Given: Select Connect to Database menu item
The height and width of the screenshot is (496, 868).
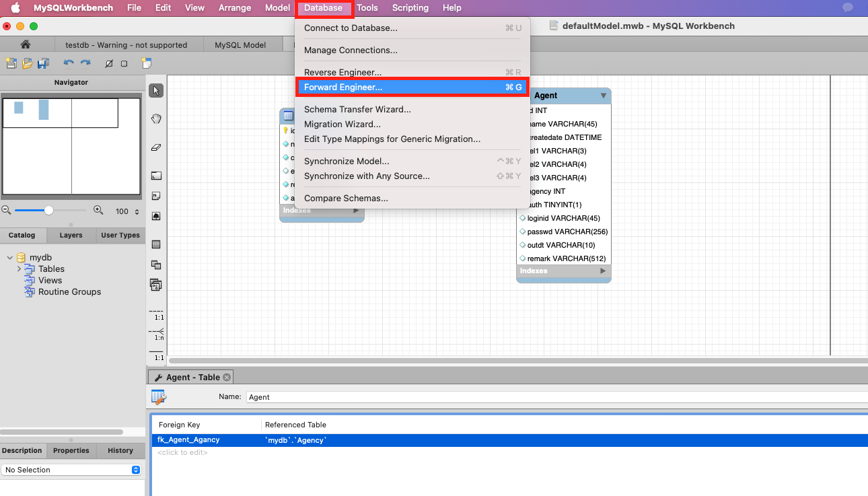Looking at the screenshot, I should click(x=412, y=28).
